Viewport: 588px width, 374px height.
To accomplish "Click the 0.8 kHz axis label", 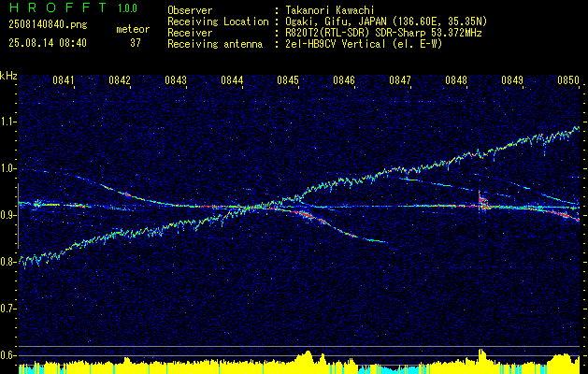I will [8, 262].
